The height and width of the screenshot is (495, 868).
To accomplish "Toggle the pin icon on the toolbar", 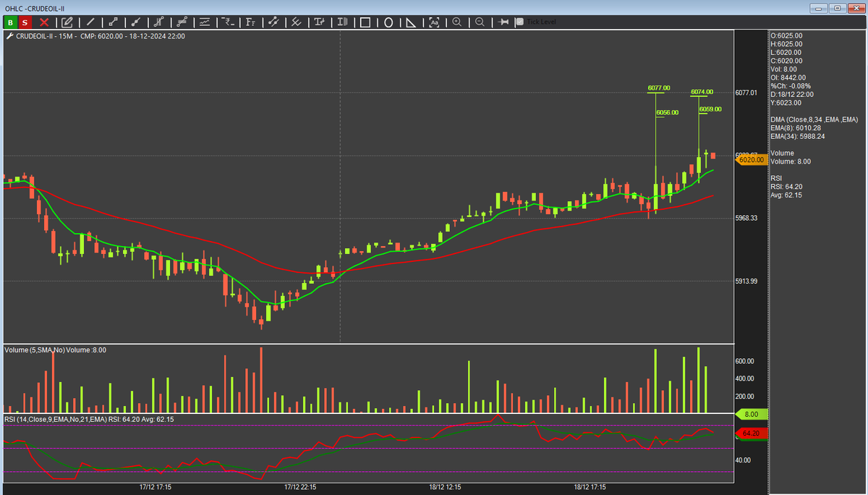I will (503, 22).
